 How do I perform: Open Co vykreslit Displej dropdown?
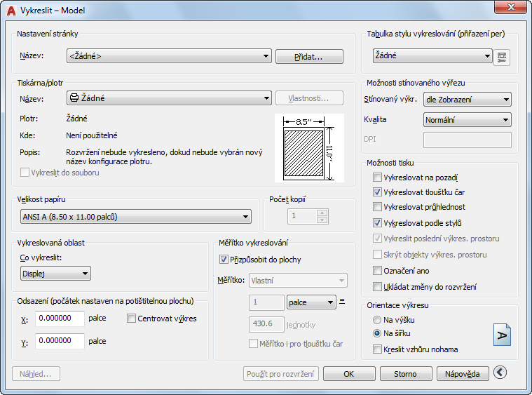click(x=55, y=274)
